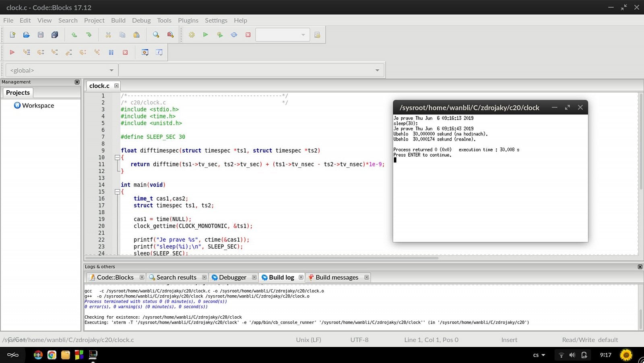The height and width of the screenshot is (363, 644).
Task: Open the build target dropdown
Action: (283, 35)
